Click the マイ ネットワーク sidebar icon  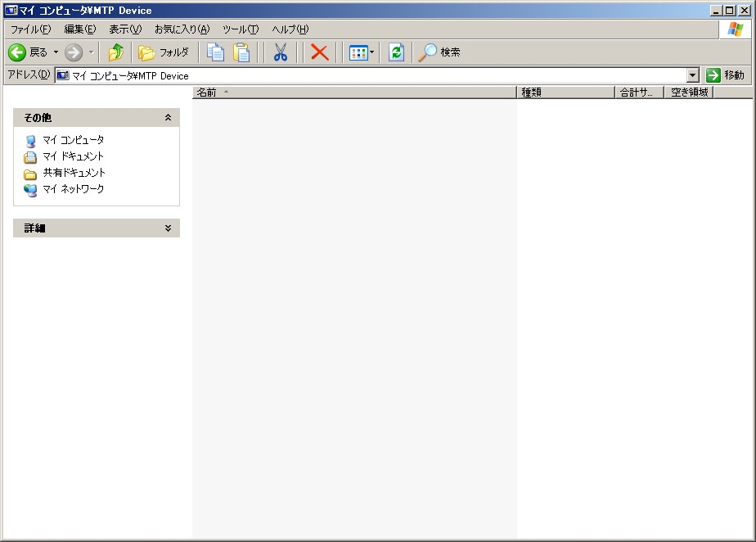(x=30, y=190)
